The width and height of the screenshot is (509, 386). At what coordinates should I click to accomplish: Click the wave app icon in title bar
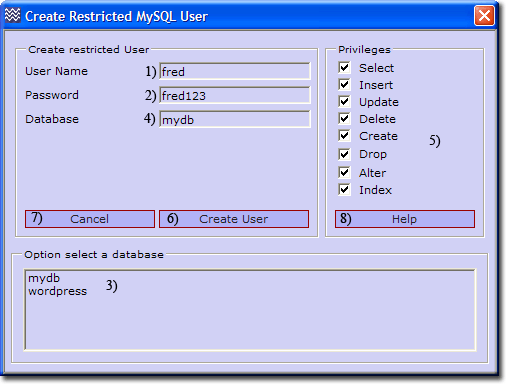[13, 15]
